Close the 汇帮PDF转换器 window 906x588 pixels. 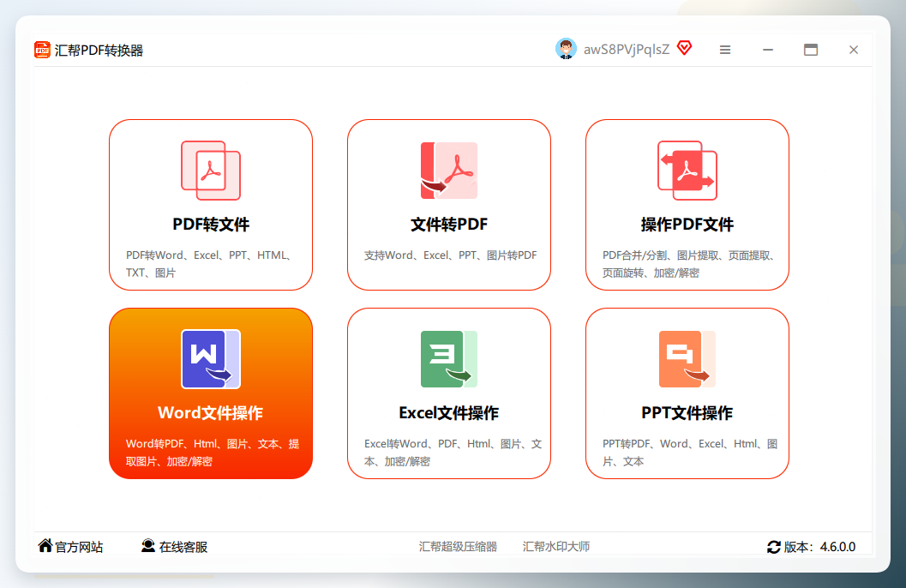[x=854, y=51]
